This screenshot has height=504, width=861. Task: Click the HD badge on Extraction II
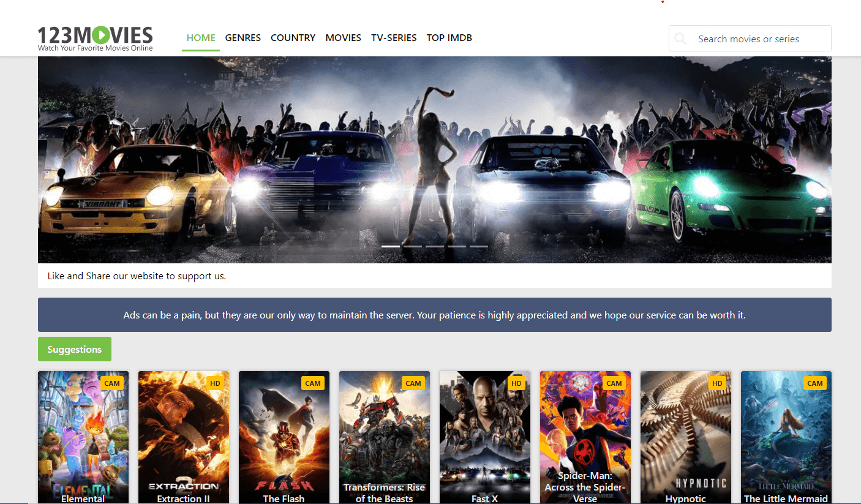pos(215,383)
